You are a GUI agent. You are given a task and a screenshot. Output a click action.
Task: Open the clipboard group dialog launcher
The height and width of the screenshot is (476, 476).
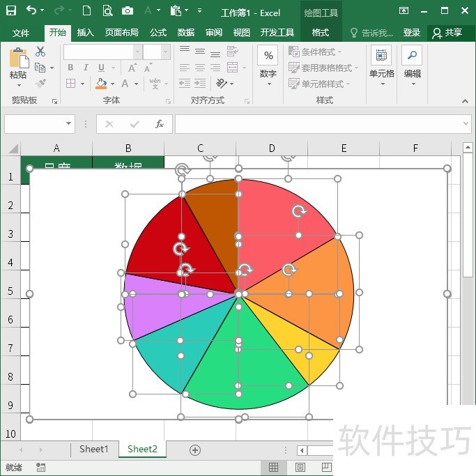tap(54, 101)
